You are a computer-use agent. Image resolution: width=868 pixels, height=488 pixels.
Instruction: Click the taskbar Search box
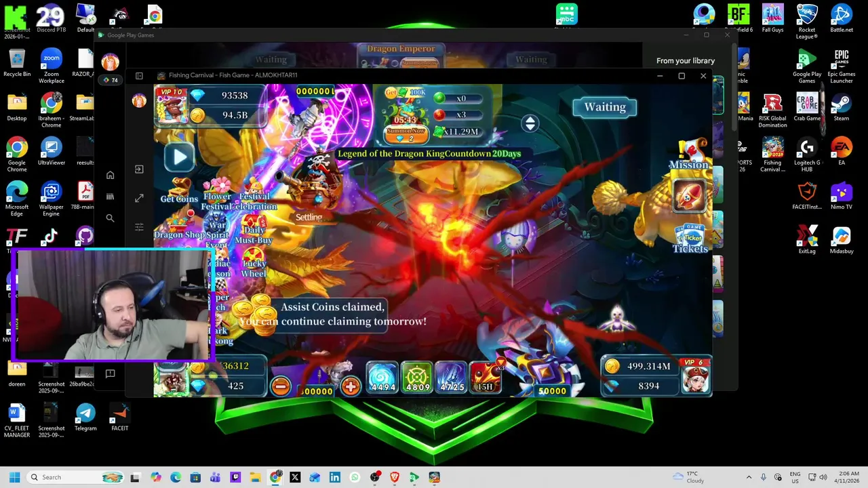(x=75, y=477)
